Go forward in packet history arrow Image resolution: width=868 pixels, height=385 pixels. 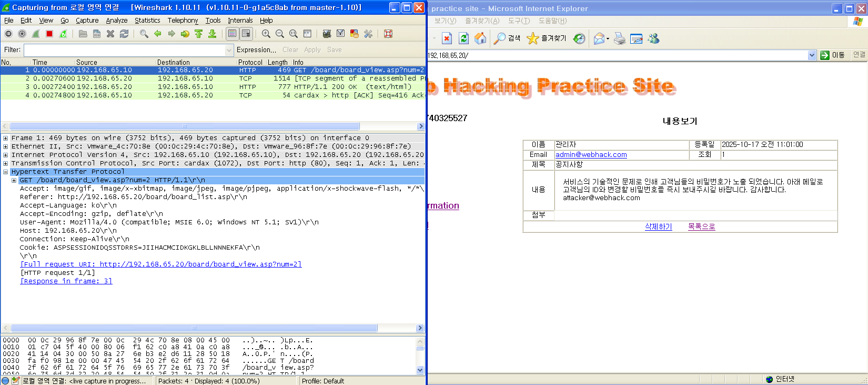(x=171, y=34)
